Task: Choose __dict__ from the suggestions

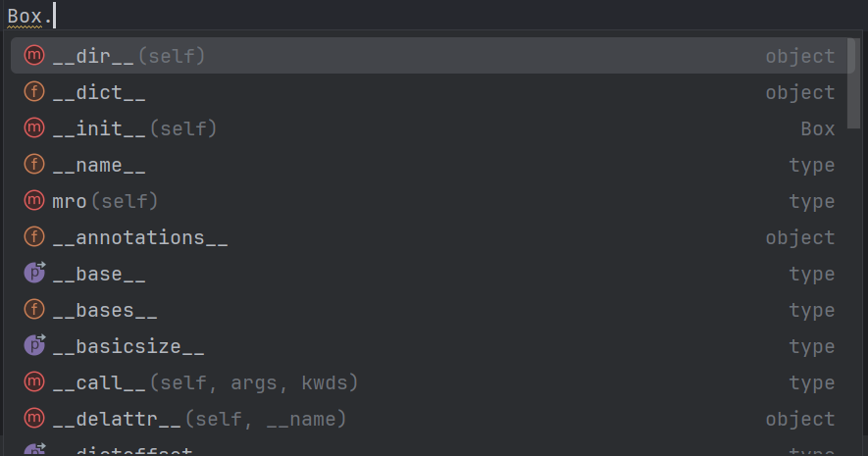Action: pos(99,92)
